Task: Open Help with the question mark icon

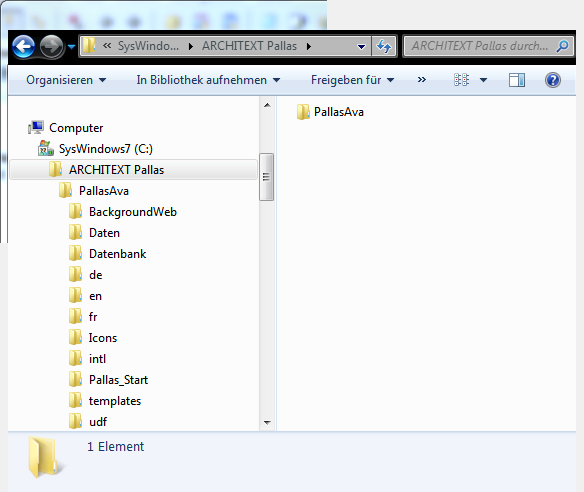Action: [553, 80]
